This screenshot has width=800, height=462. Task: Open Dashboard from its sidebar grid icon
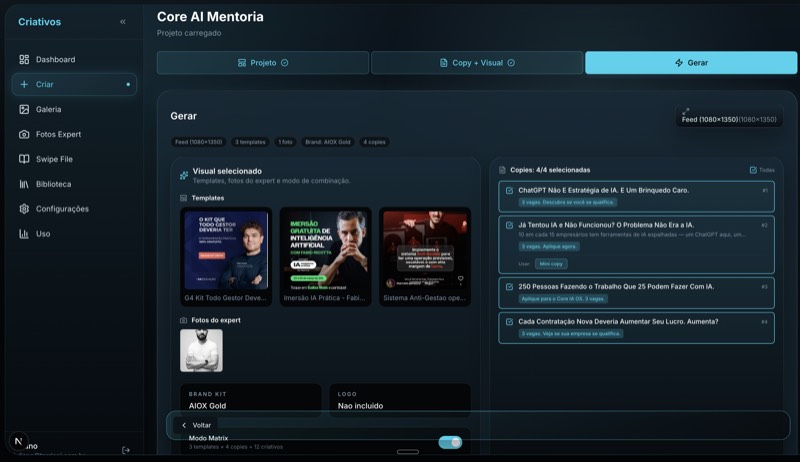point(24,59)
